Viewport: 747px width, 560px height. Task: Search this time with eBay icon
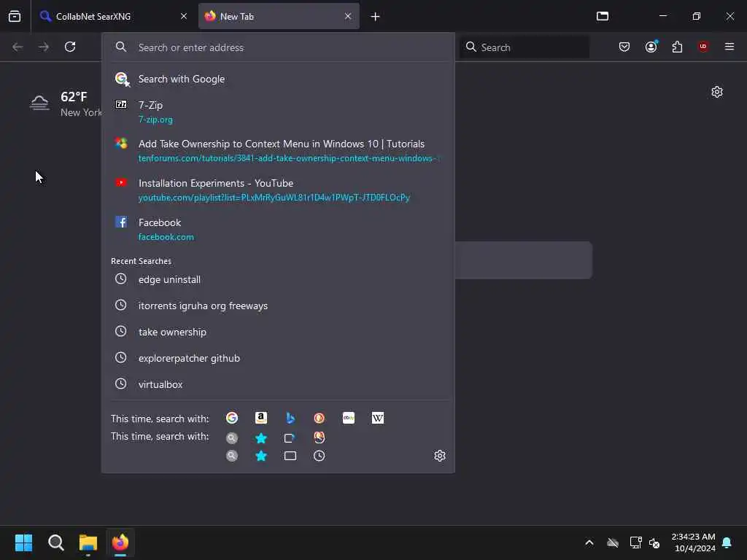pos(349,418)
